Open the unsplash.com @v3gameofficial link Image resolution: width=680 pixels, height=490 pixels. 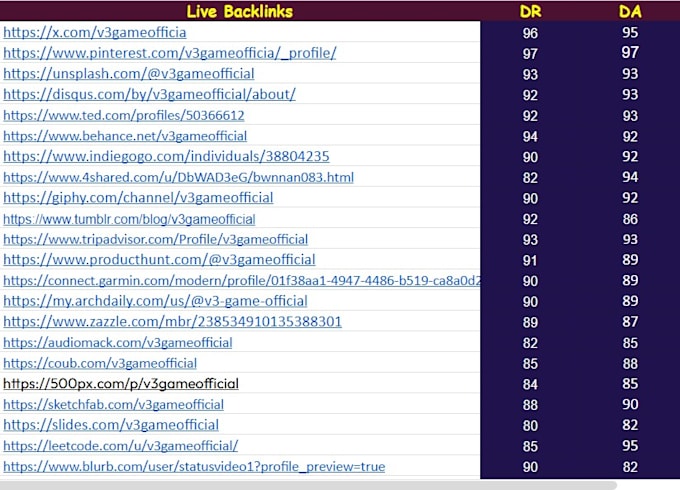[x=129, y=74]
